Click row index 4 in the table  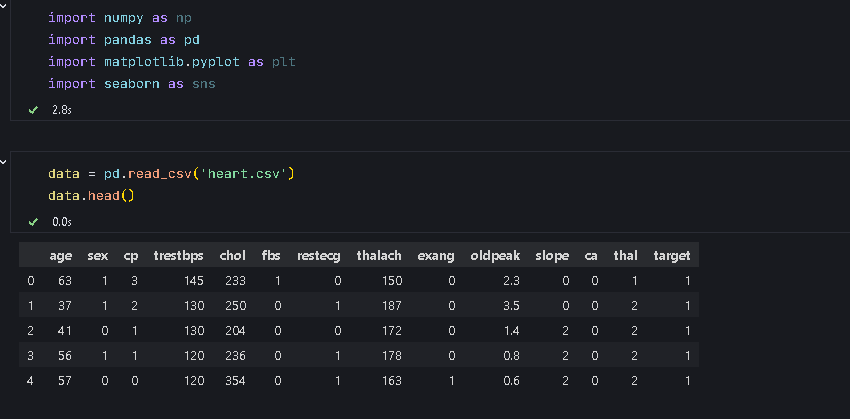[x=30, y=381]
